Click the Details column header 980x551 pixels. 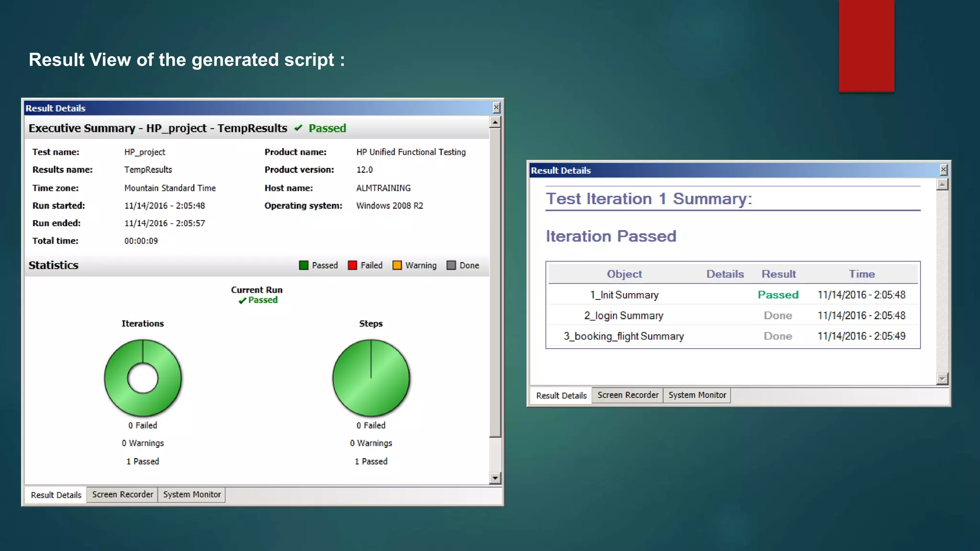coord(725,274)
